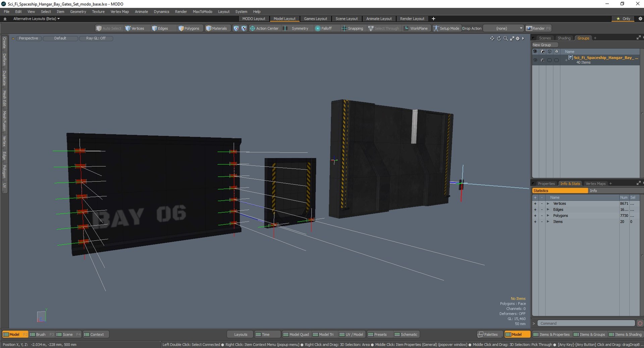Click the second shield icon before Action Center
644x348 pixels.
(244, 28)
